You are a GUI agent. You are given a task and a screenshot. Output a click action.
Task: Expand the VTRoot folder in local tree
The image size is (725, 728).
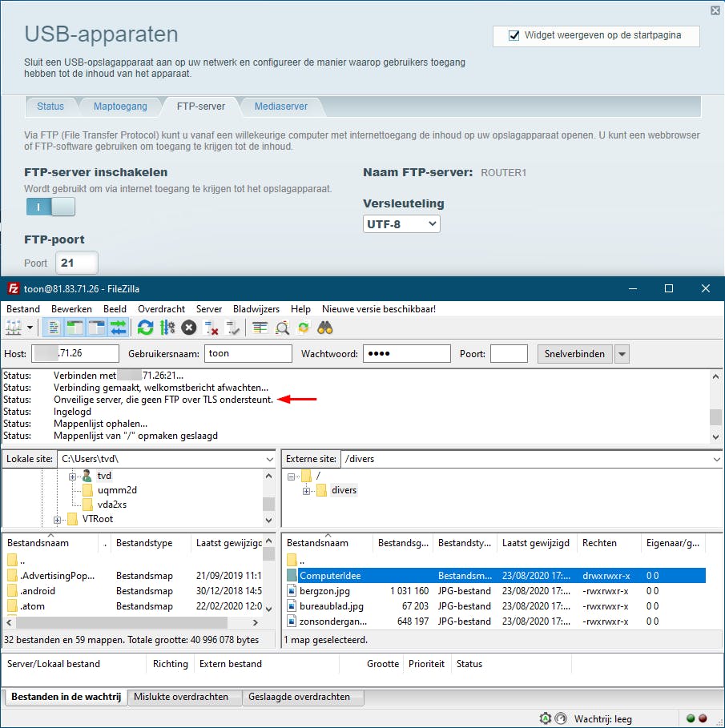pos(57,520)
